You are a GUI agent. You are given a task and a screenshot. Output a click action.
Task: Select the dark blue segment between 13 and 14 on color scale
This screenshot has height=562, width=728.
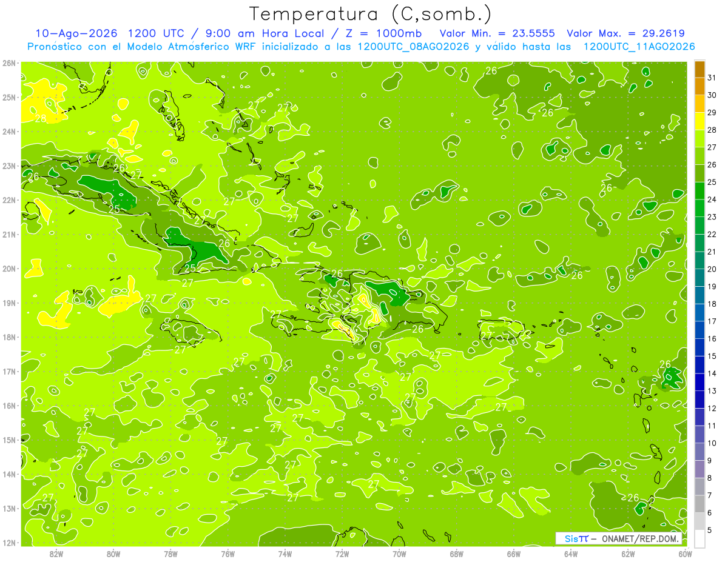tap(699, 383)
